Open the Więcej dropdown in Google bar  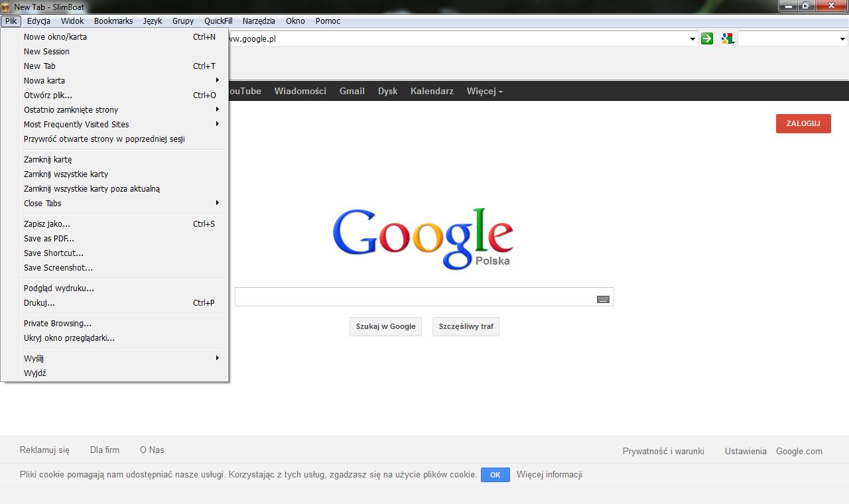[485, 91]
